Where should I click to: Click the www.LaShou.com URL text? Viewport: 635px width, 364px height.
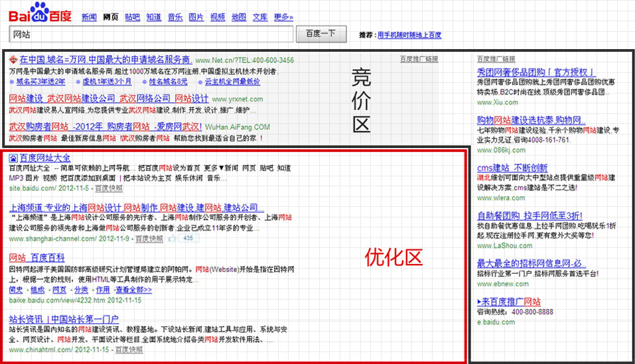coord(504,245)
